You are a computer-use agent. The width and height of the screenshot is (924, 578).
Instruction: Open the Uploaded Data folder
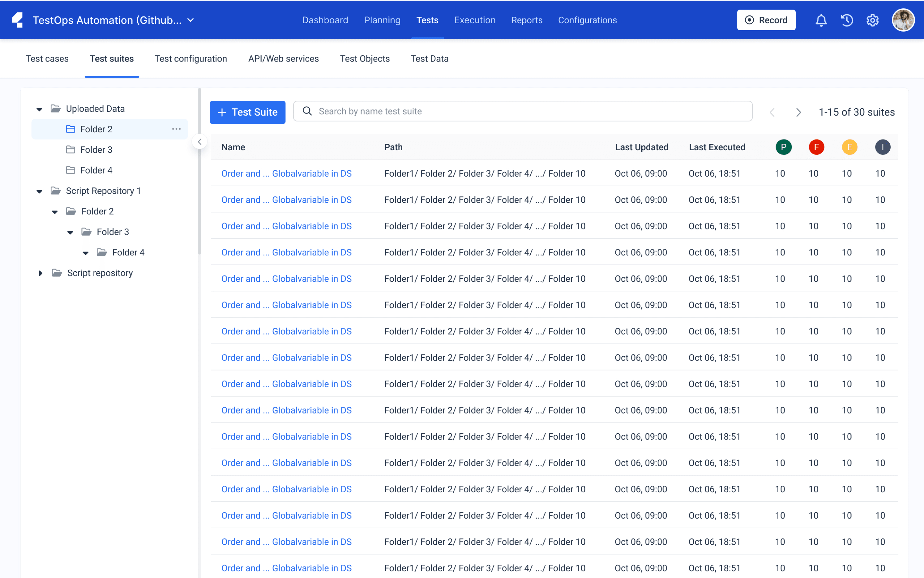pyautogui.click(x=95, y=109)
